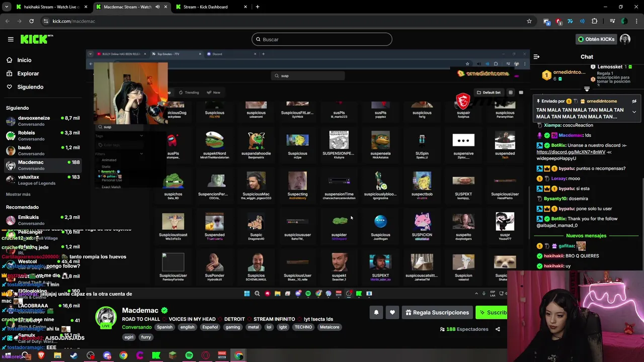Click the green Suscribirse button

tap(492, 313)
